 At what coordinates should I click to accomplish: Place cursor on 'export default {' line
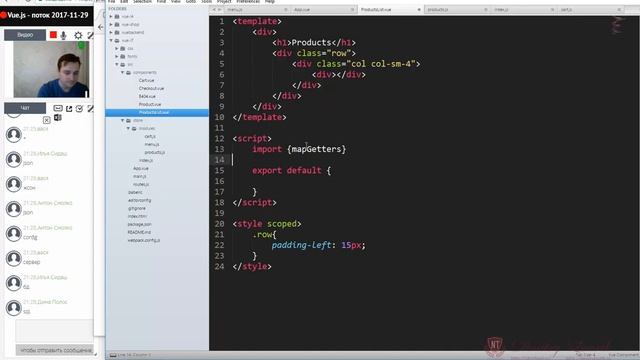(291, 171)
